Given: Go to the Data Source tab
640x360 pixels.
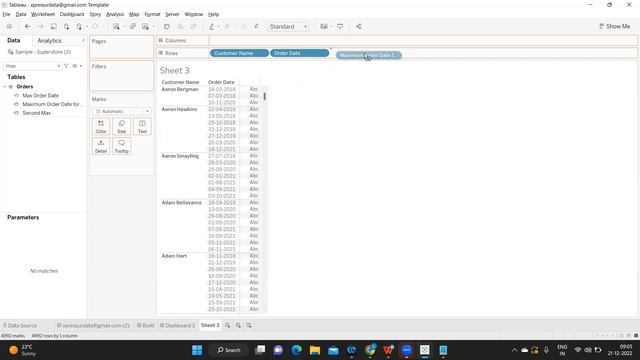Looking at the screenshot, I should (x=20, y=325).
